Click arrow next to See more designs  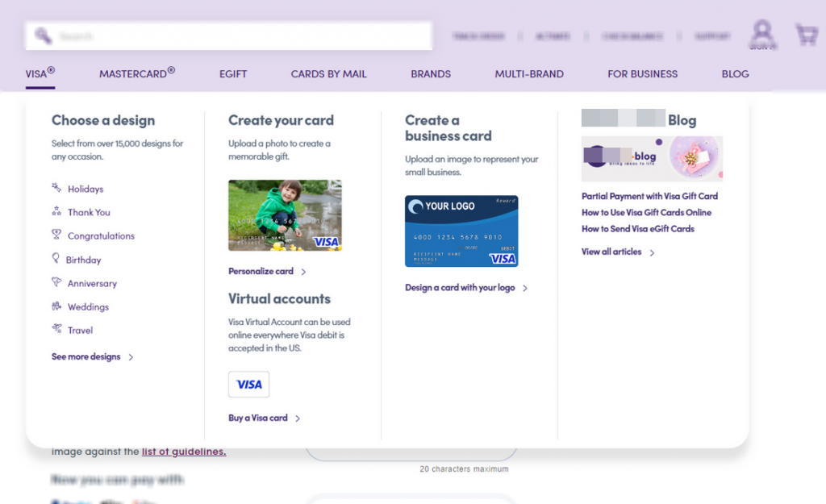click(131, 357)
